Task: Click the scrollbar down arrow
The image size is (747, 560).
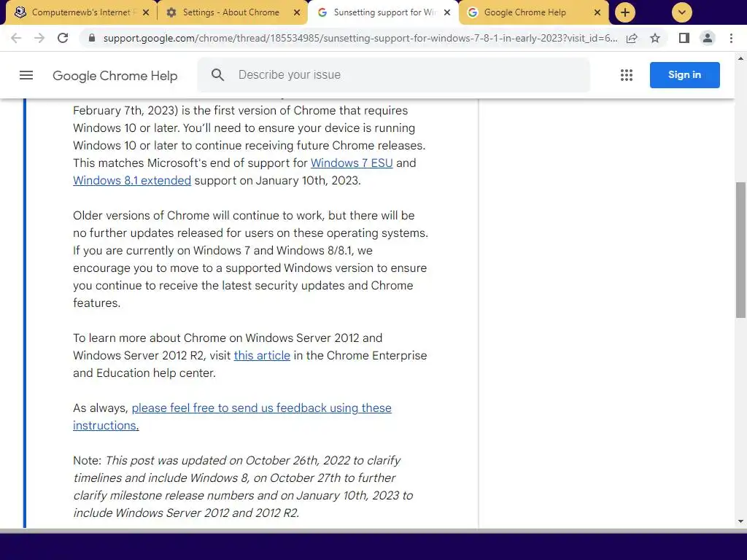Action: [x=740, y=521]
